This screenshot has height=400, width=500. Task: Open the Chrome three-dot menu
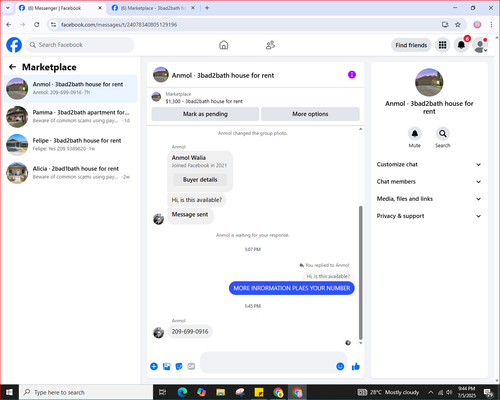491,24
